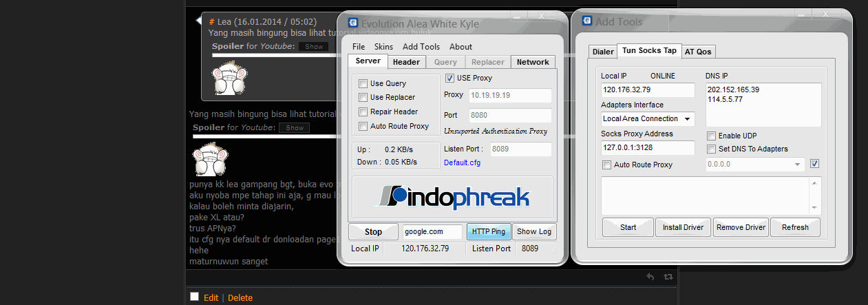Click the Install Driver button
This screenshot has height=305, width=868.
click(683, 227)
